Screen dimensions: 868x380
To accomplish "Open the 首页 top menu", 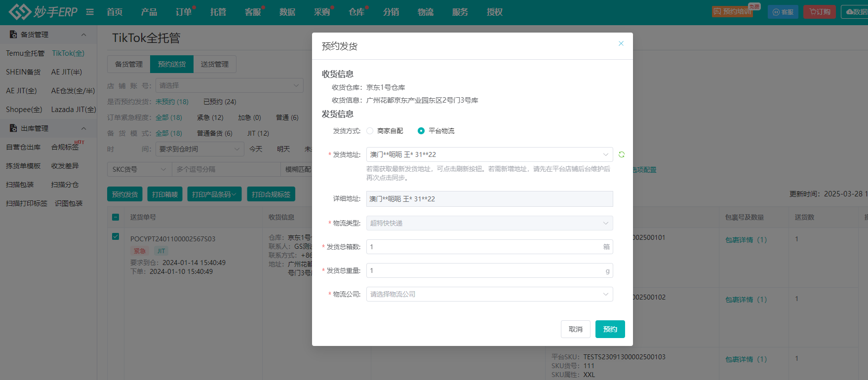I will tap(115, 12).
